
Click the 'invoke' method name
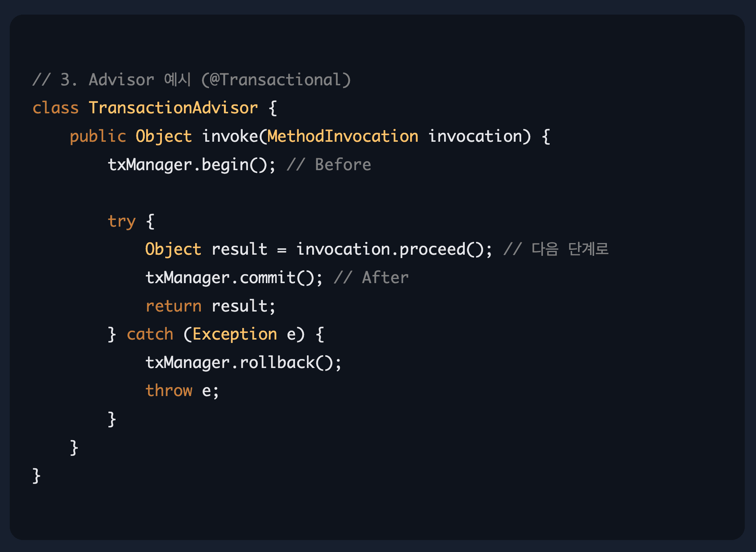click(x=230, y=137)
